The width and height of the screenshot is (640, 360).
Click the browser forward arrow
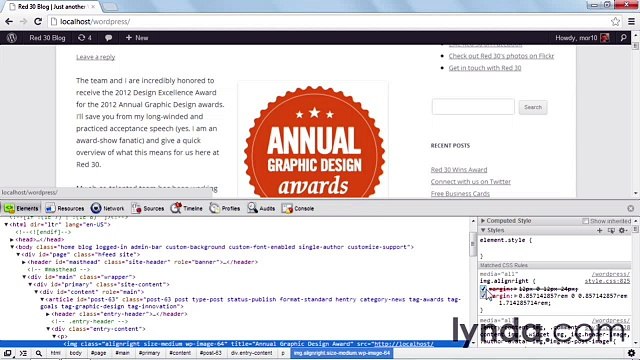(x=24, y=22)
